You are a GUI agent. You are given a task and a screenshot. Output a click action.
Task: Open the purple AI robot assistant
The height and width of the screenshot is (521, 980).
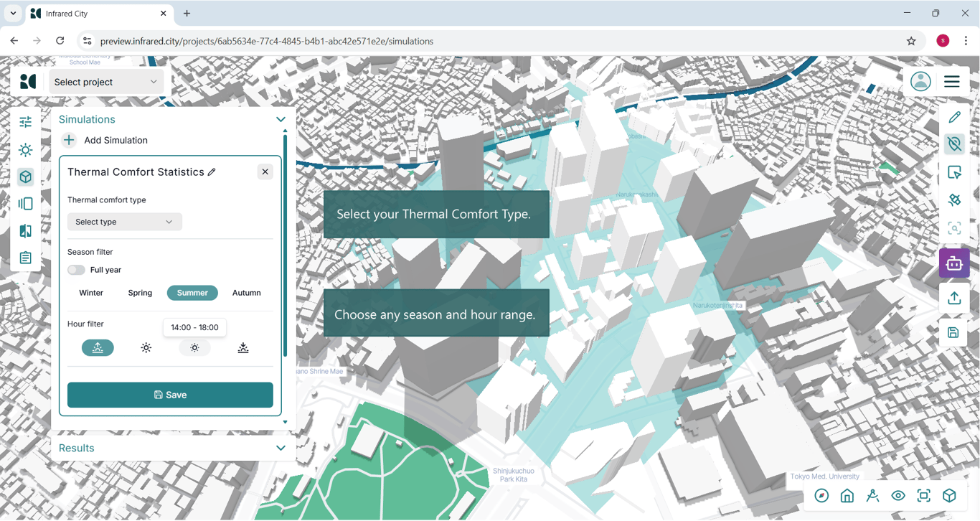coord(954,263)
